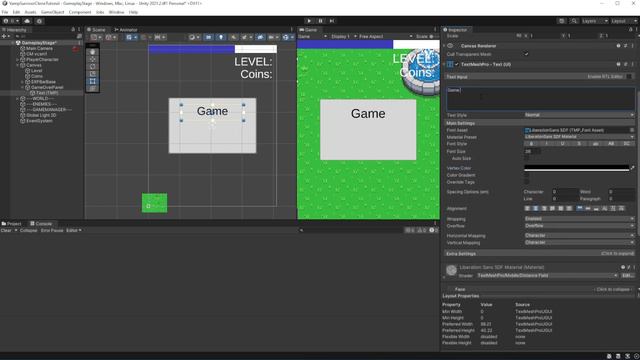Enable RTL Editor checkbox
Image resolution: width=640 pixels, height=360 pixels.
(x=629, y=77)
